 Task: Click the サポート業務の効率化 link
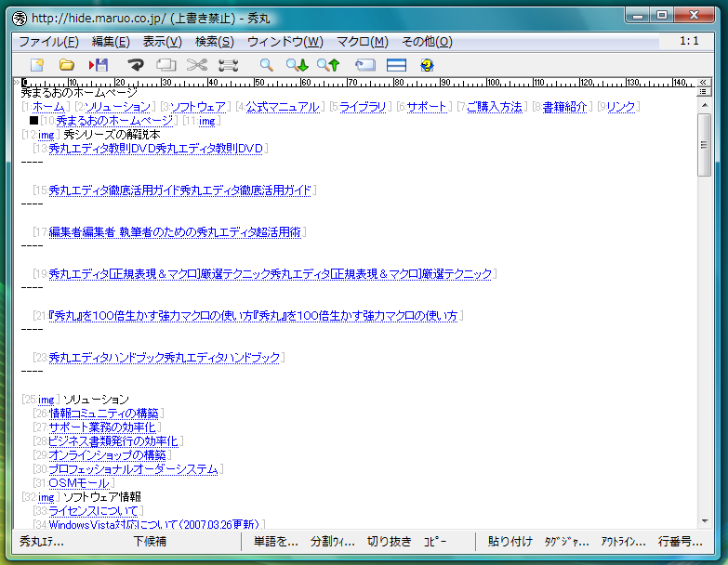point(102,427)
